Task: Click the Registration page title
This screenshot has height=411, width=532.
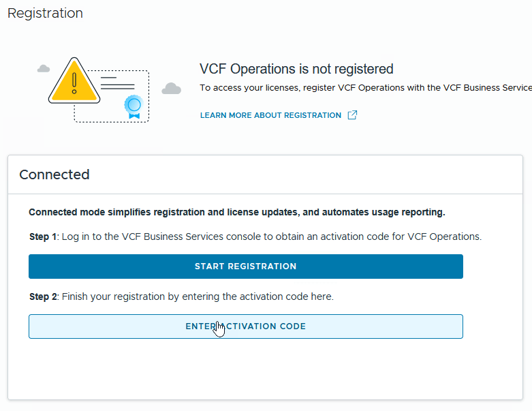Action: click(x=45, y=14)
